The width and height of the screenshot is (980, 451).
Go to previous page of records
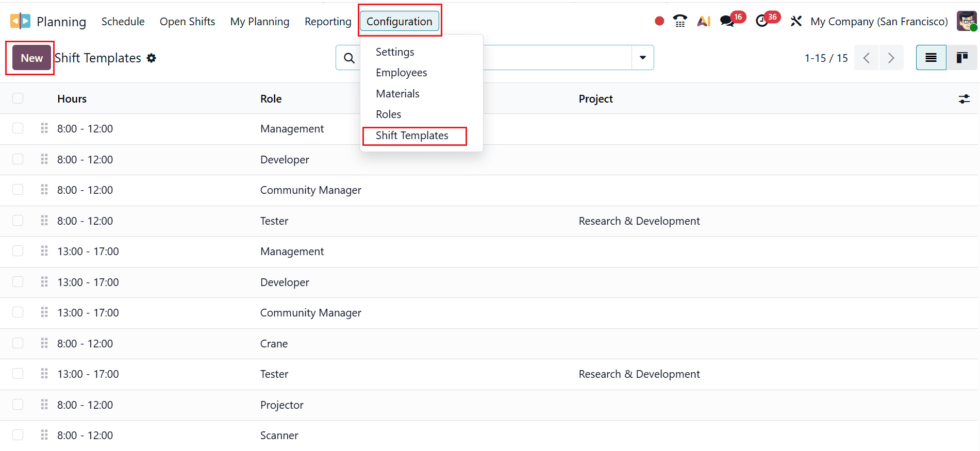tap(867, 58)
